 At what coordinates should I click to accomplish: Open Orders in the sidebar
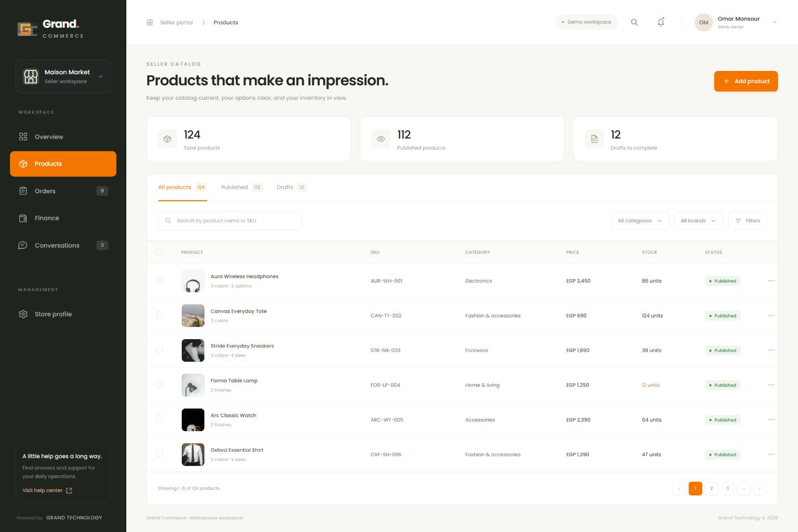click(63, 191)
